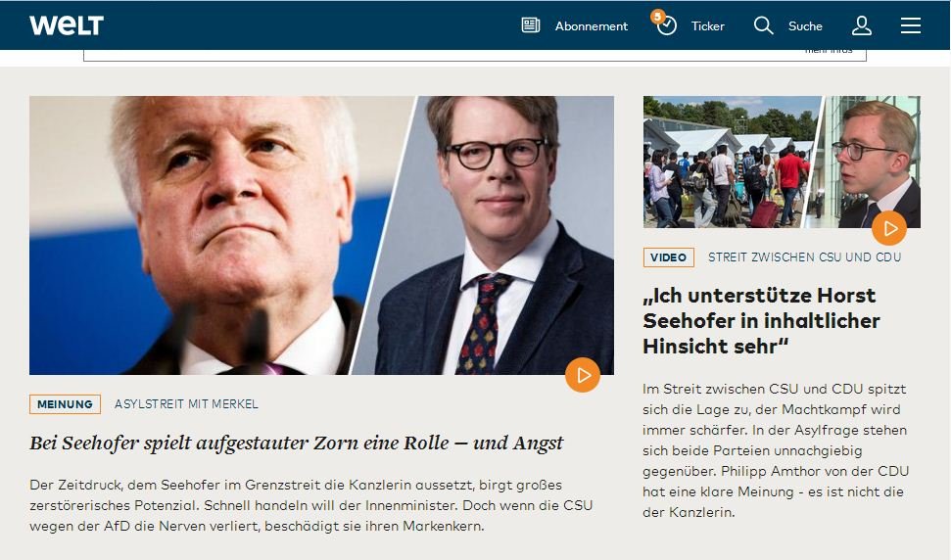This screenshot has height=560, width=951.
Task: Open the Ticker clock icon
Action: [x=666, y=25]
